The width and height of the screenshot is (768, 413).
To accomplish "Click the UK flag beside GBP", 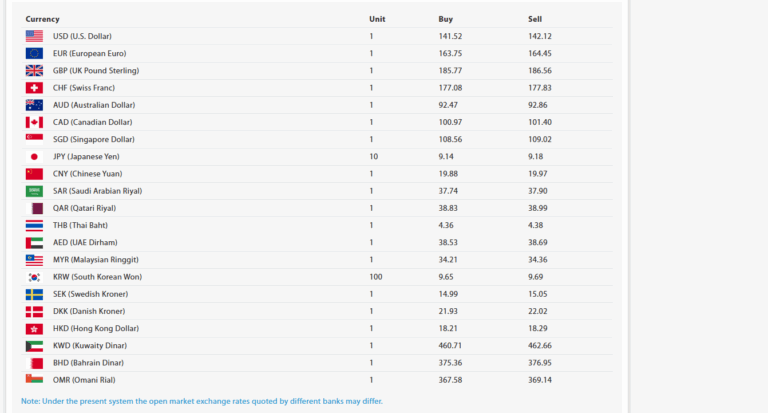I will coord(34,70).
